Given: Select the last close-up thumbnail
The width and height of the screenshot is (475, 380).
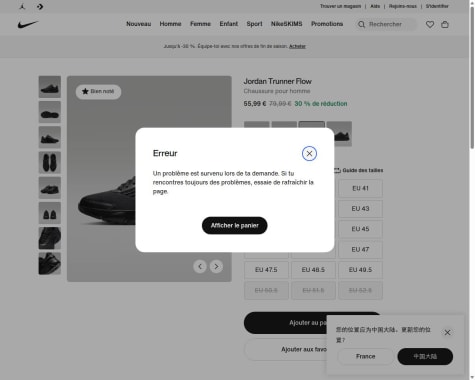Looking at the screenshot, I should pyautogui.click(x=50, y=264).
